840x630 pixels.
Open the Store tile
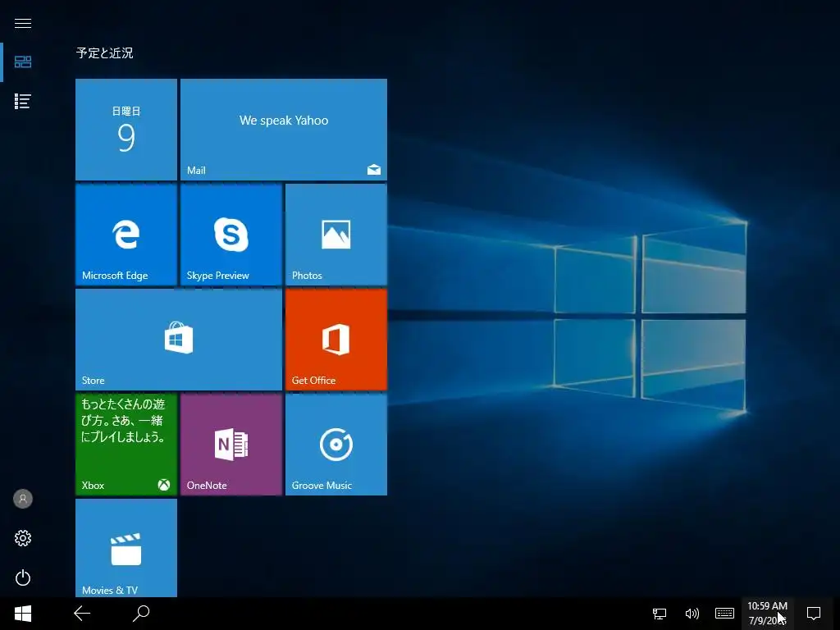[x=179, y=340]
